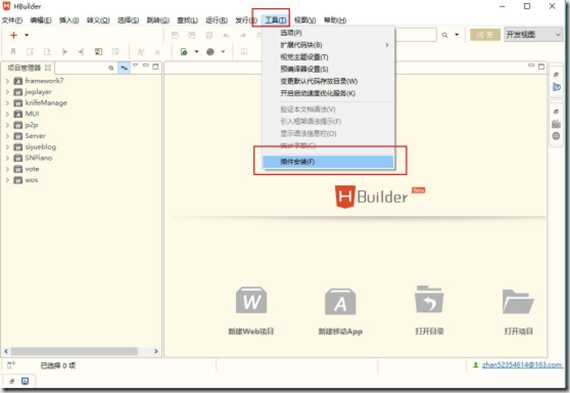Viewport: 570px width, 393px height.
Task: Open the dropdown beside the gray circle icon
Action: (223, 52)
